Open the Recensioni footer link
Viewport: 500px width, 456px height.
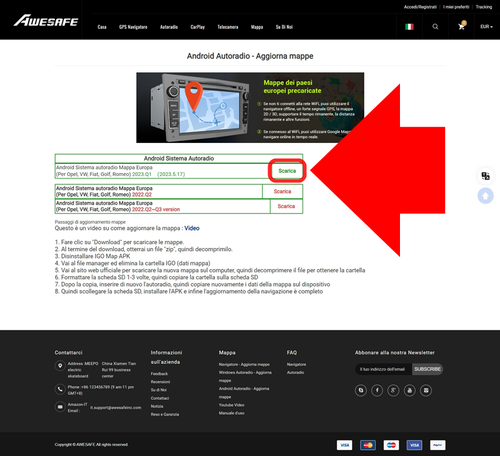click(160, 382)
